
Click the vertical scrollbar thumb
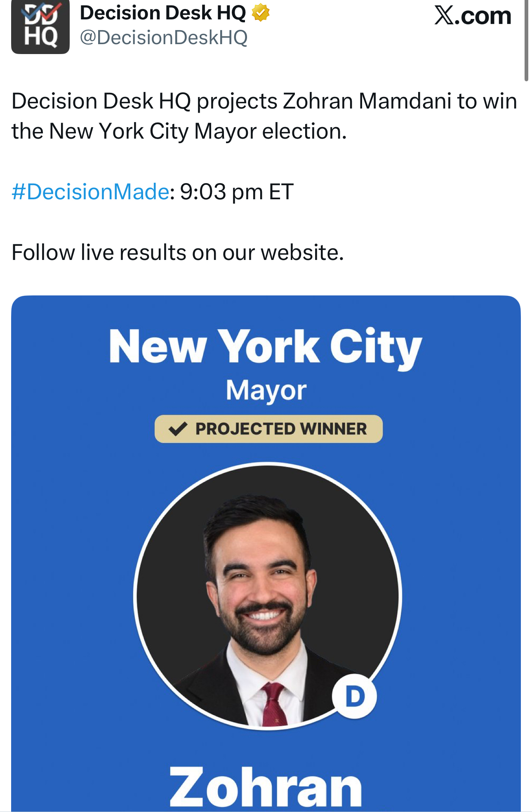click(x=526, y=41)
